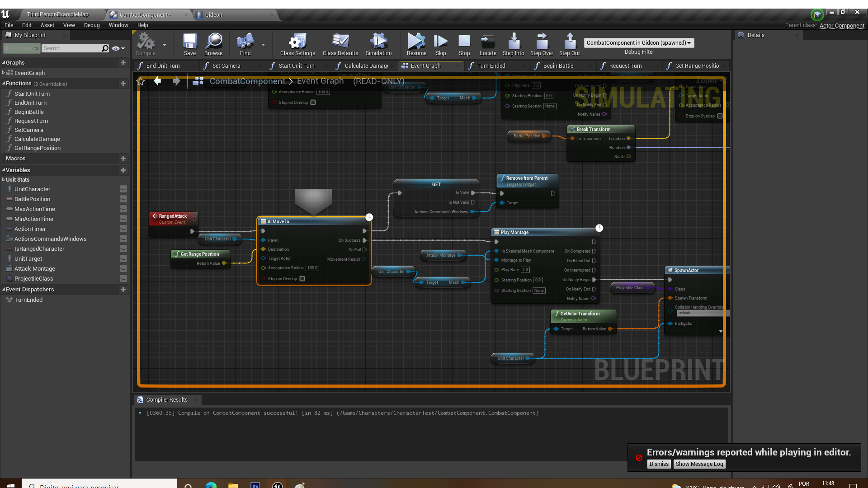Screen dimensions: 868x488
Task: Open the Debug Filter object dropdown
Action: click(638, 43)
